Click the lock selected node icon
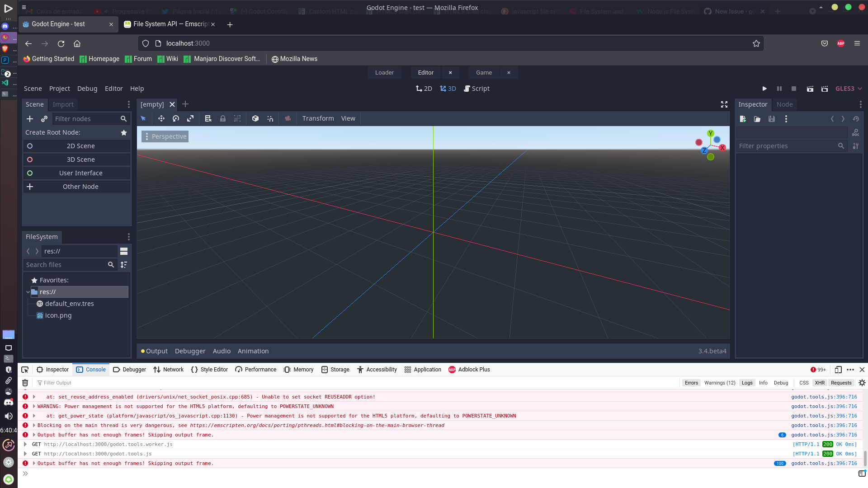868x488 pixels. [222, 118]
